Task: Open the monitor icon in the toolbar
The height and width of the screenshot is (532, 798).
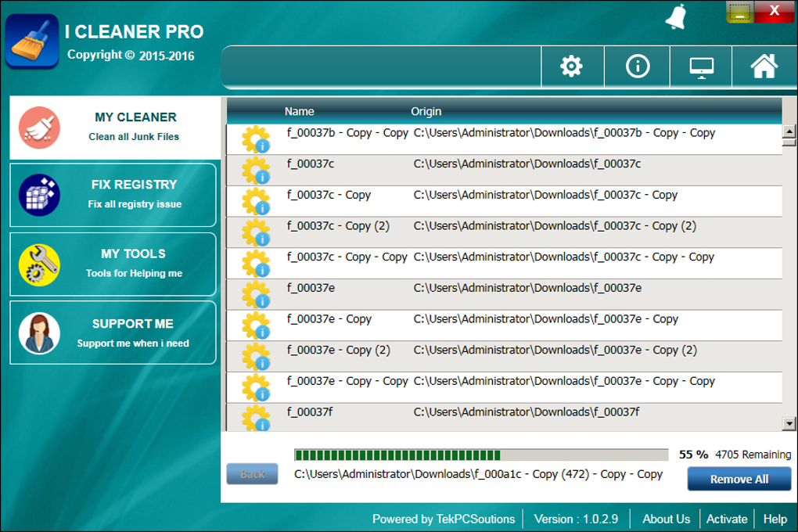Action: tap(701, 68)
